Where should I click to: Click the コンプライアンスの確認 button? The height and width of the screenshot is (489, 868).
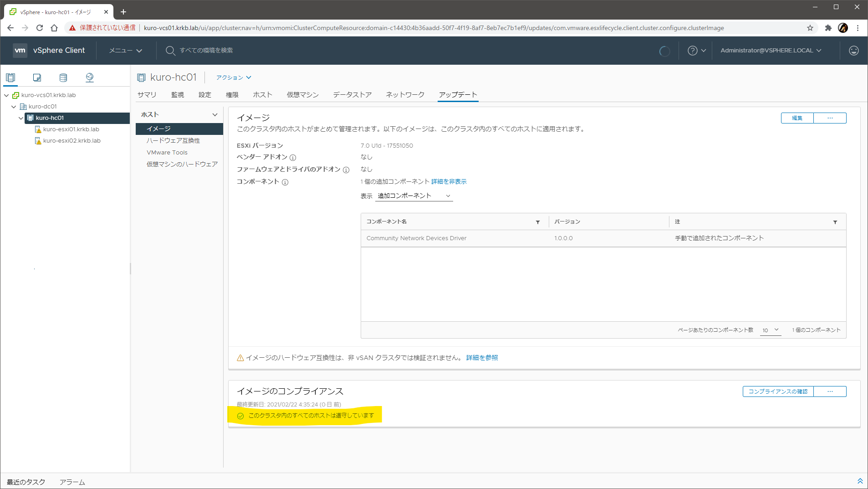pyautogui.click(x=778, y=391)
